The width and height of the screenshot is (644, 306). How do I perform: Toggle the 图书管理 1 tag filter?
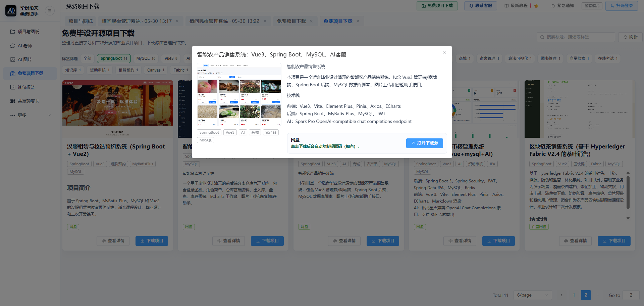[550, 58]
